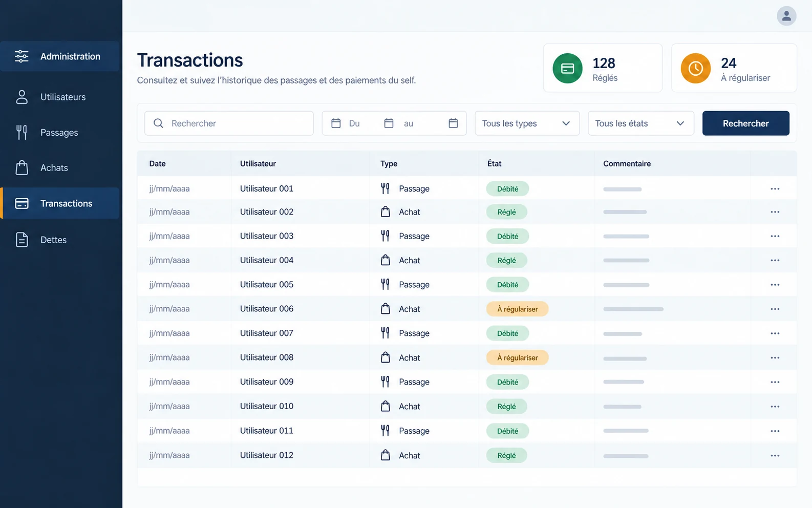Go to Dettes in sidebar
812x508 pixels.
coord(60,240)
